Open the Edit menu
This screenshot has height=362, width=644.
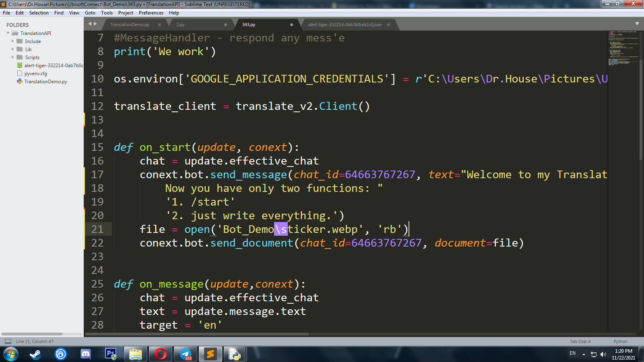click(20, 13)
